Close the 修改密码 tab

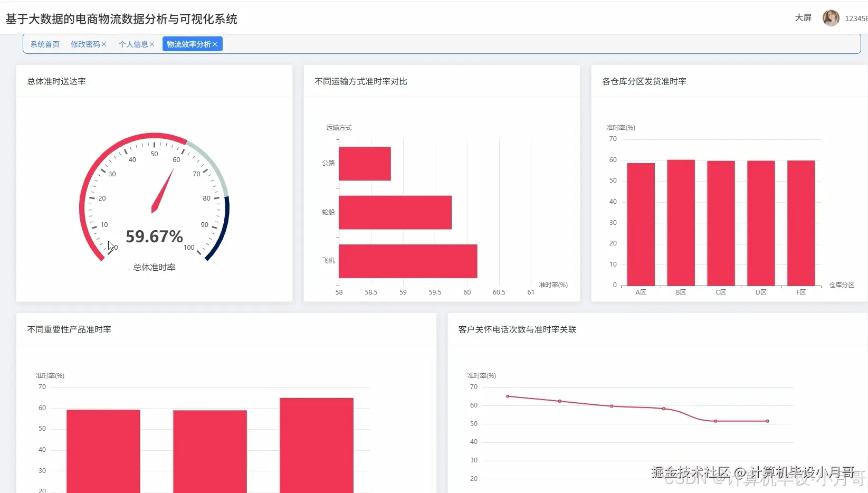pyautogui.click(x=104, y=44)
